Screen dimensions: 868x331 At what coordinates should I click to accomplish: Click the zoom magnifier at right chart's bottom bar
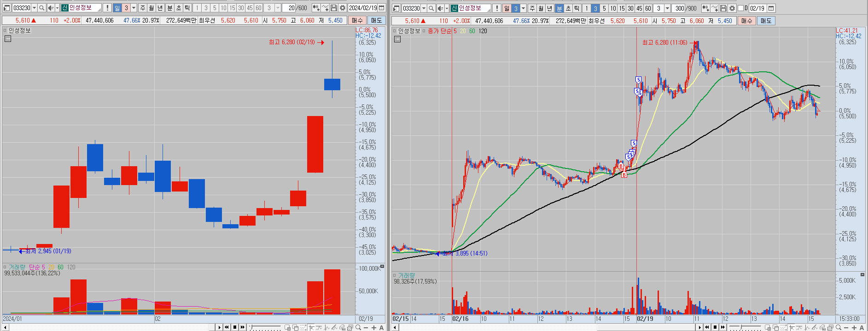tap(839, 328)
